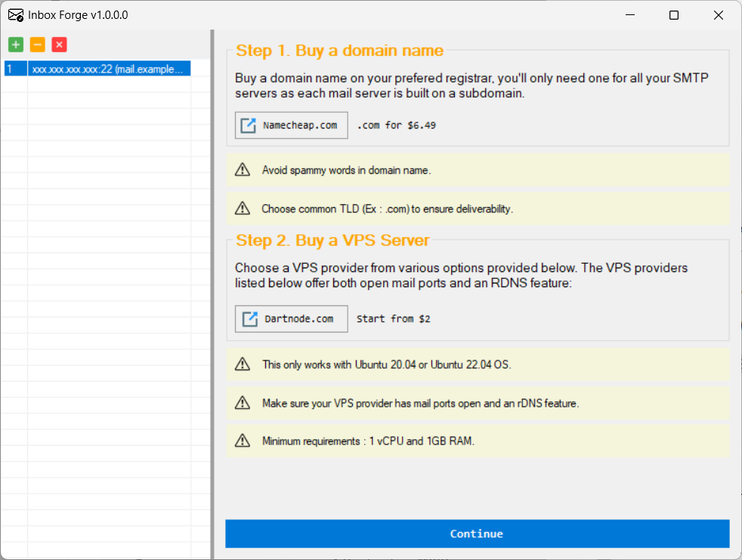Click the '.com for $6.49' price label
Viewport: 742px width, 560px height.
coord(396,125)
